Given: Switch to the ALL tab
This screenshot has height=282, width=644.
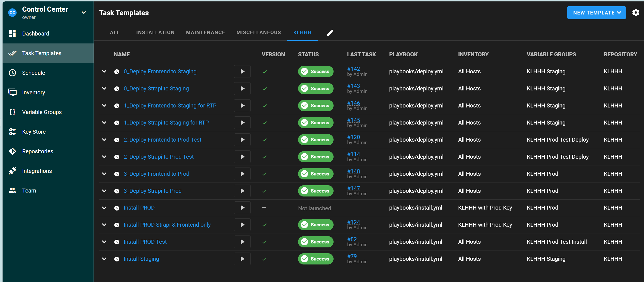Looking at the screenshot, I should [x=115, y=32].
